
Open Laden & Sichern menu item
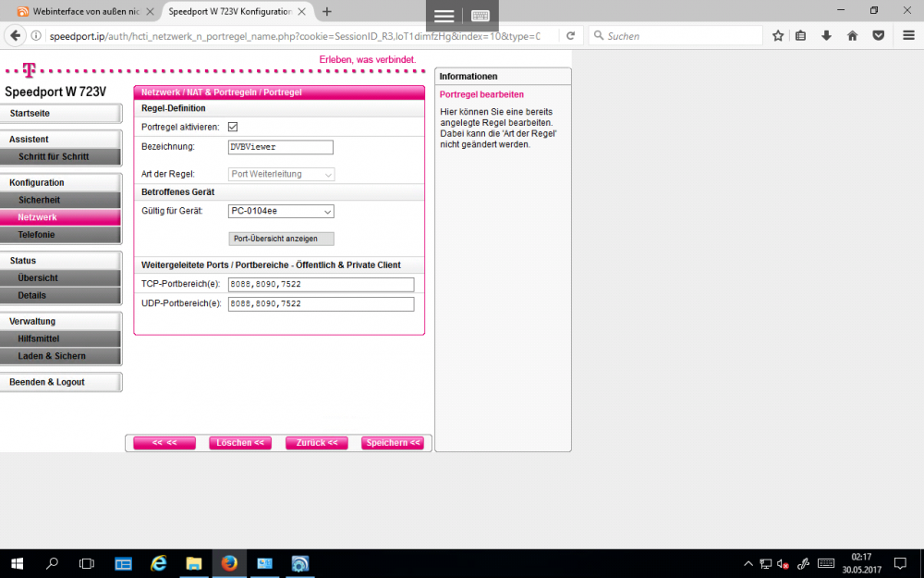pyautogui.click(x=61, y=356)
